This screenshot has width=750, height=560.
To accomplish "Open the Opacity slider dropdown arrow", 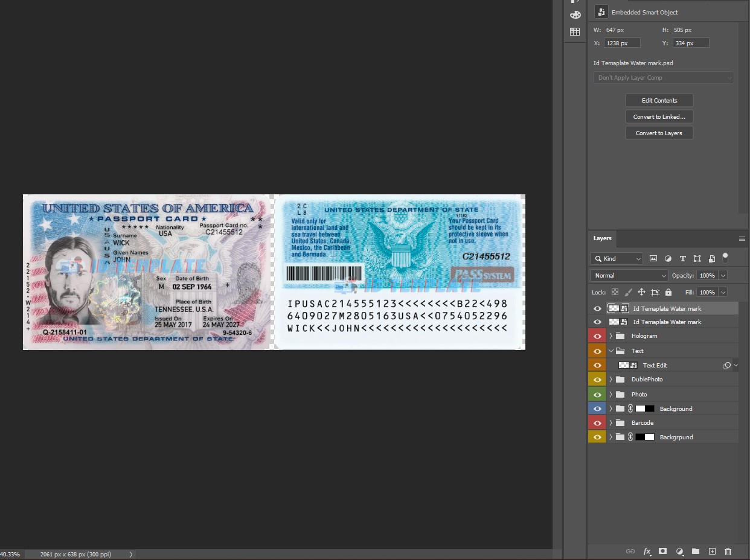I will [723, 275].
